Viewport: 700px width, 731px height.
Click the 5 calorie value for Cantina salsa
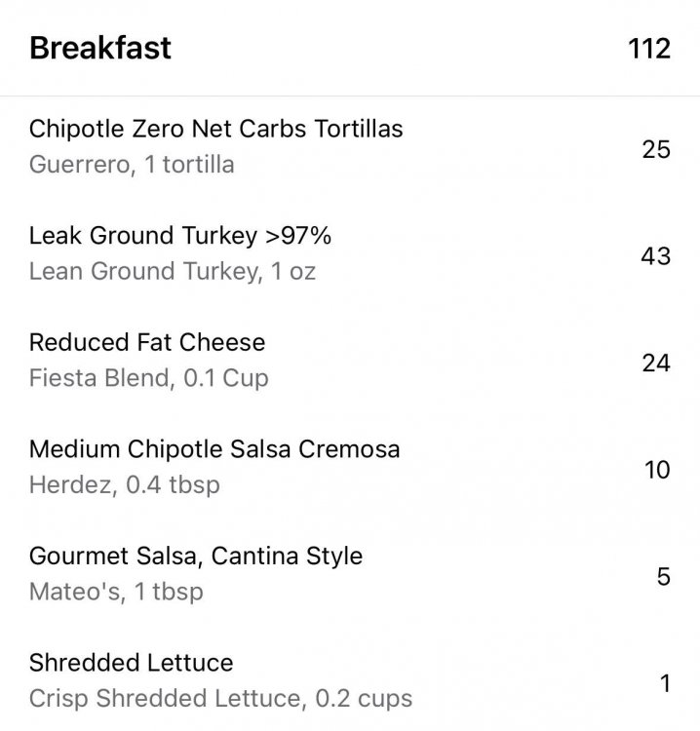tap(664, 577)
